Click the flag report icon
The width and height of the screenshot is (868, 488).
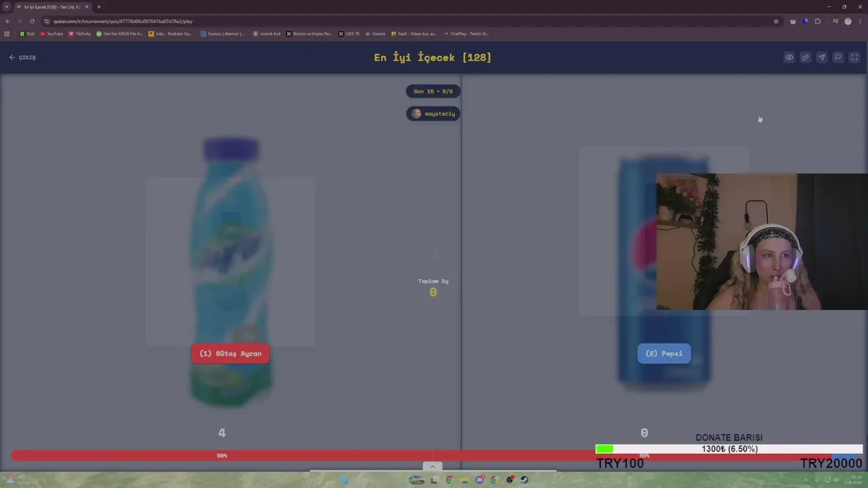(837, 58)
